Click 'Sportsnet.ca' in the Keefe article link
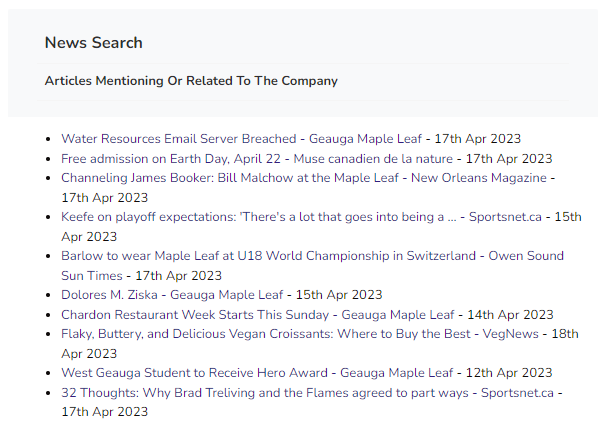This screenshot has height=443, width=616. [505, 217]
